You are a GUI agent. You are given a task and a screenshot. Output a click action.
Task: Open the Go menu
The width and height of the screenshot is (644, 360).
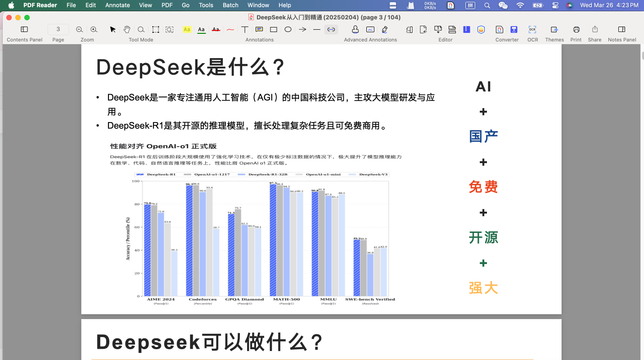[186, 5]
